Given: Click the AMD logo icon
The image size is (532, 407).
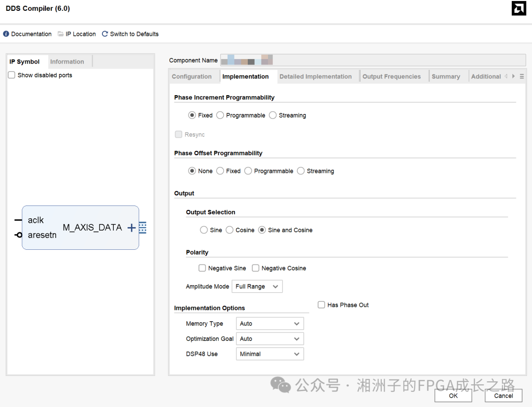Looking at the screenshot, I should point(519,8).
